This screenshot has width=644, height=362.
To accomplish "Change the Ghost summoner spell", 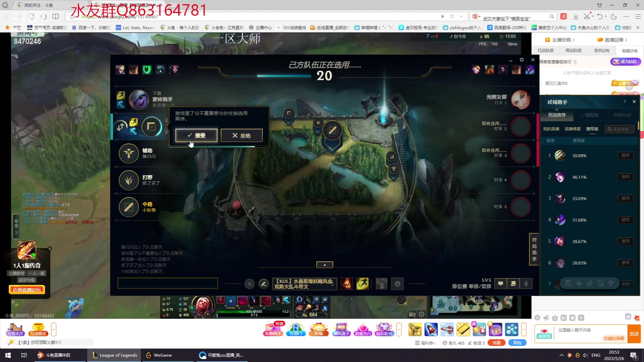I will tap(362, 284).
